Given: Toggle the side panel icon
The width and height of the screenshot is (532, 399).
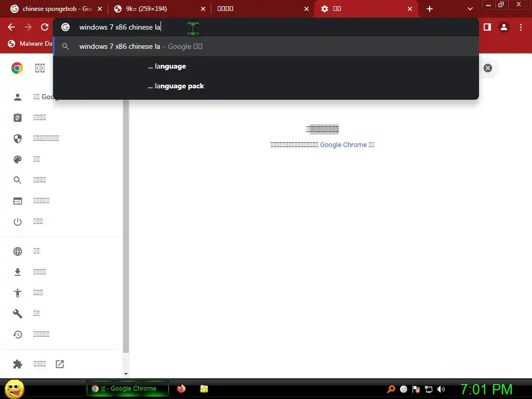Looking at the screenshot, I should [487, 27].
